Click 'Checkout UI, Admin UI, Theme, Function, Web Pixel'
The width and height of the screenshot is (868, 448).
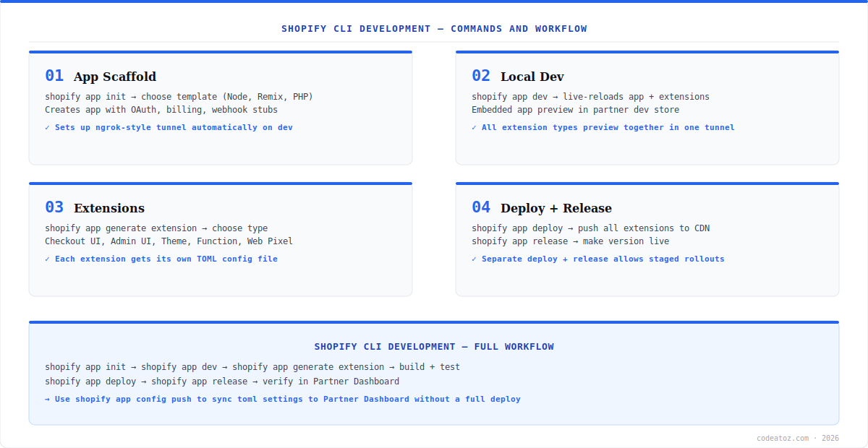point(169,241)
